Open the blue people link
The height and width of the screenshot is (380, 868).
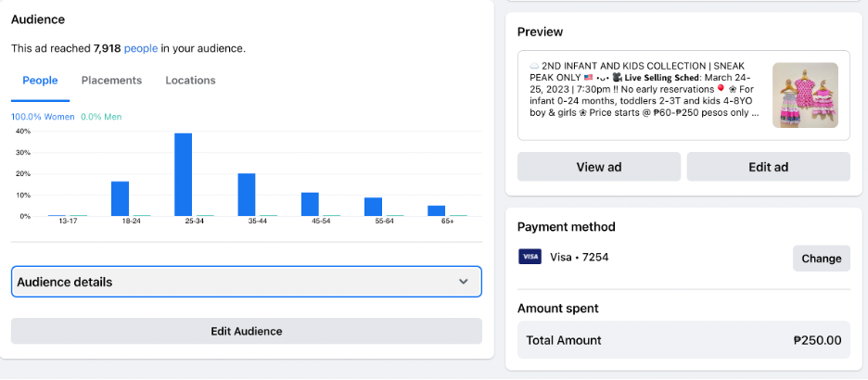click(x=141, y=48)
